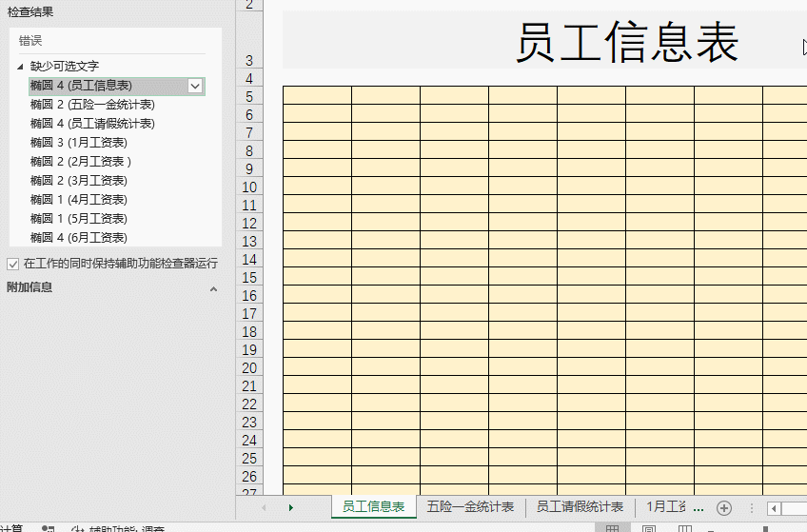Select the 椭圆 2 (五险一金统计表) issue
Viewport: 807px width, 532px height.
(x=92, y=105)
